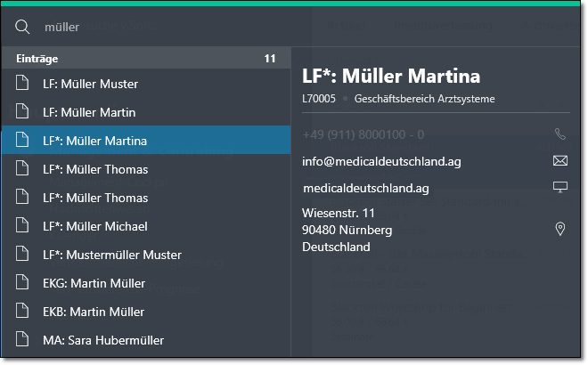This screenshot has height=365, width=588.
Task: Click the email info@medicaldeutschland.ag
Action: click(x=380, y=161)
